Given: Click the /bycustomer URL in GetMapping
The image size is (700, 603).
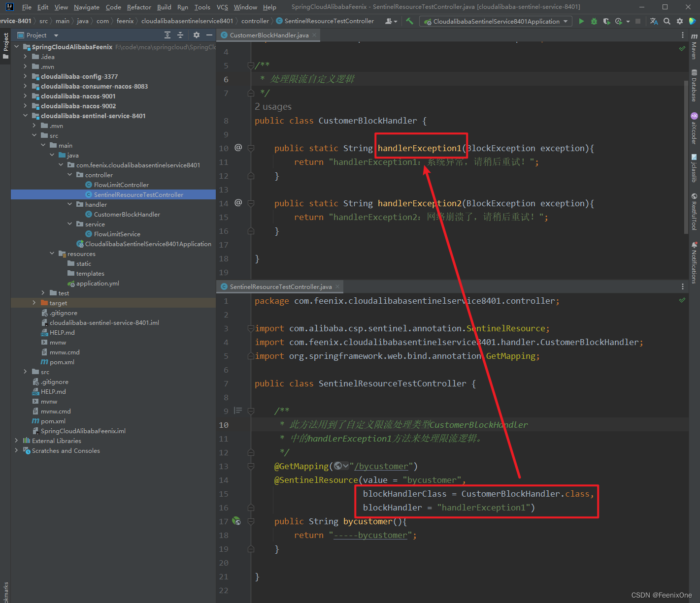Looking at the screenshot, I should [381, 466].
